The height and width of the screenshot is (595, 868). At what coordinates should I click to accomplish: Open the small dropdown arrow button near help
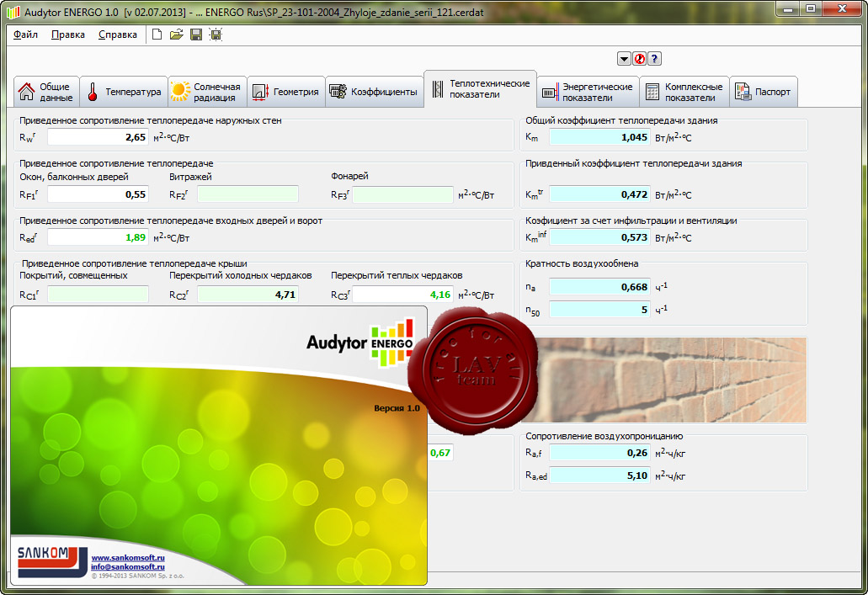pyautogui.click(x=624, y=59)
